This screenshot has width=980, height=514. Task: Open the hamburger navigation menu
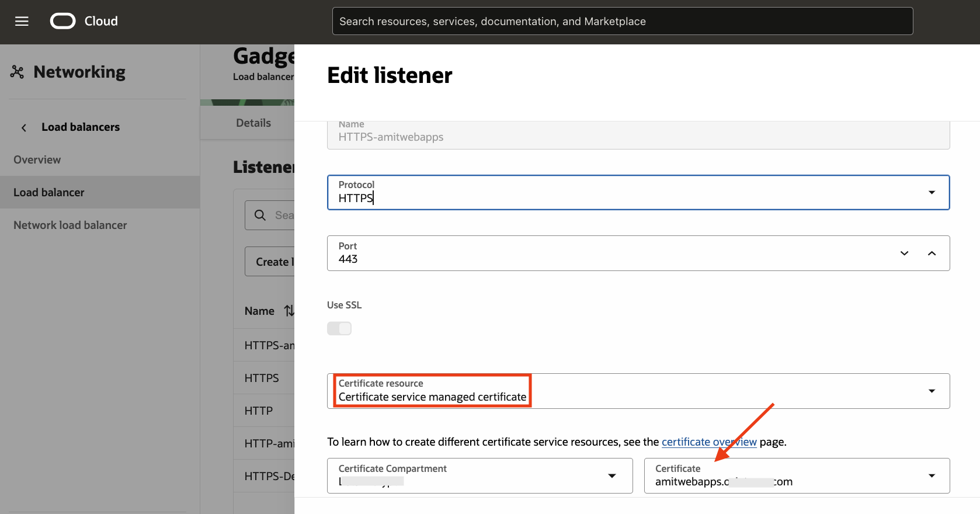tap(22, 22)
